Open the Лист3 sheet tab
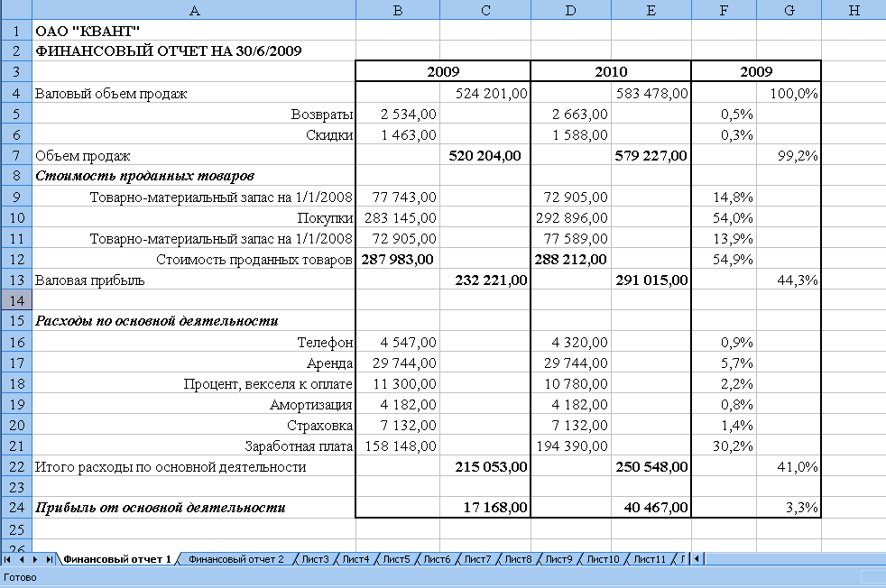Viewport: 886px width, 588px height. coord(315,559)
